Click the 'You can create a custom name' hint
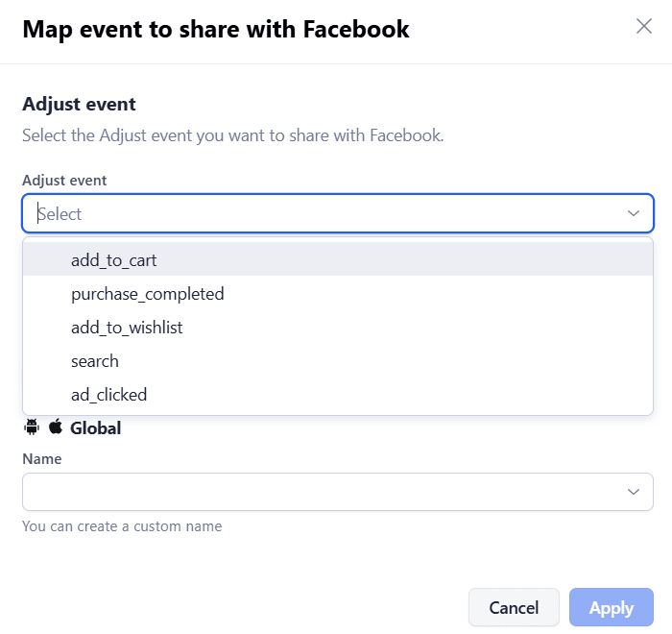672x634 pixels. pos(122,526)
